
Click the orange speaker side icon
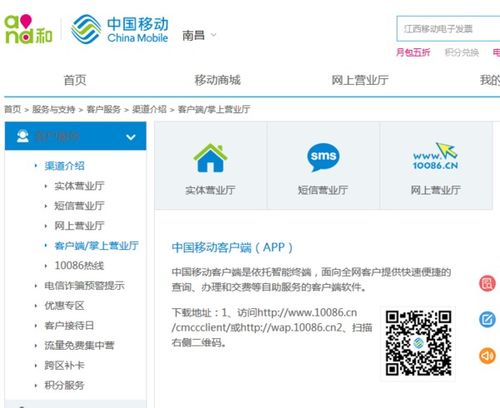(487, 355)
